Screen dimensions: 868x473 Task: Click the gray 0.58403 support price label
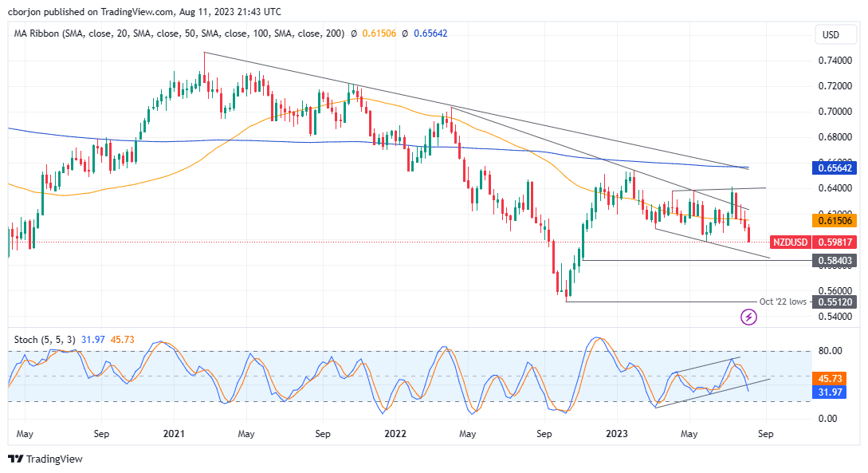(x=836, y=261)
